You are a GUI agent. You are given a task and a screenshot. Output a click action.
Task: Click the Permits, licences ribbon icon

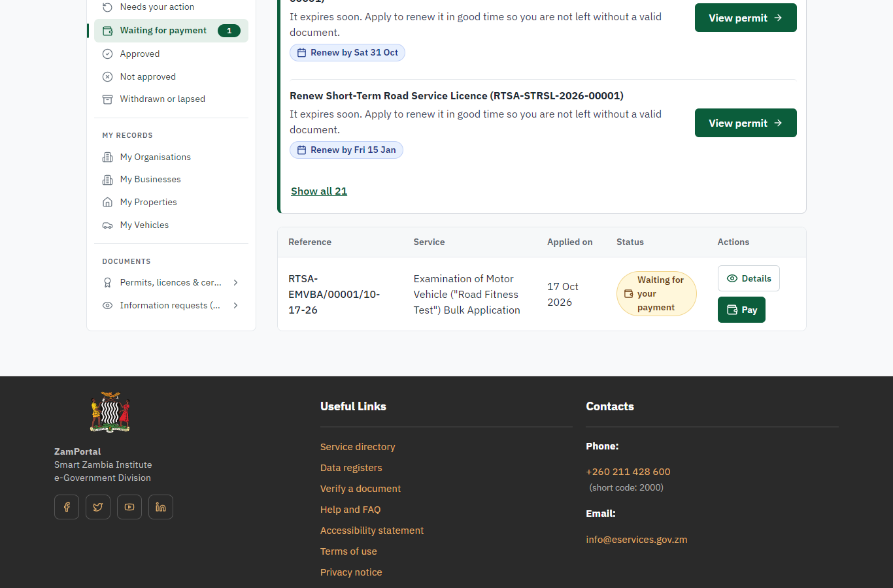point(108,283)
